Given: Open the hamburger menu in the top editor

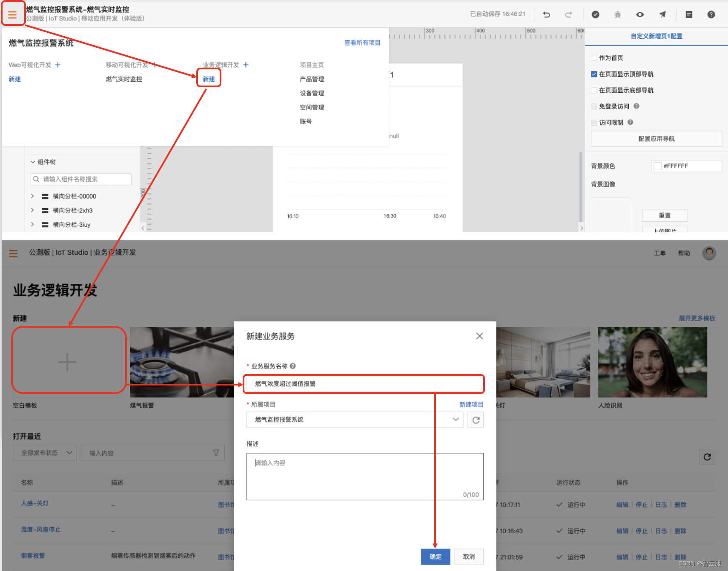Looking at the screenshot, I should click(12, 14).
